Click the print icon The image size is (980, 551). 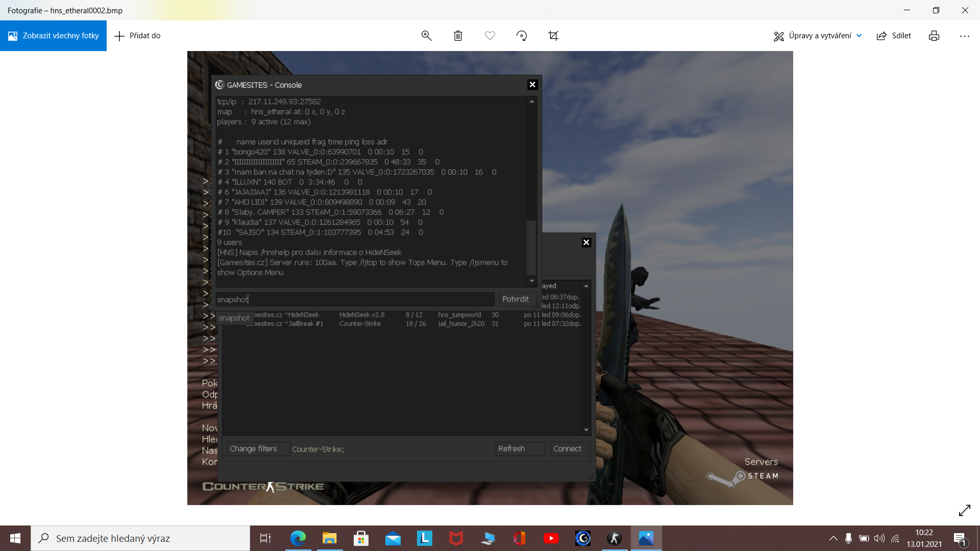(x=934, y=36)
